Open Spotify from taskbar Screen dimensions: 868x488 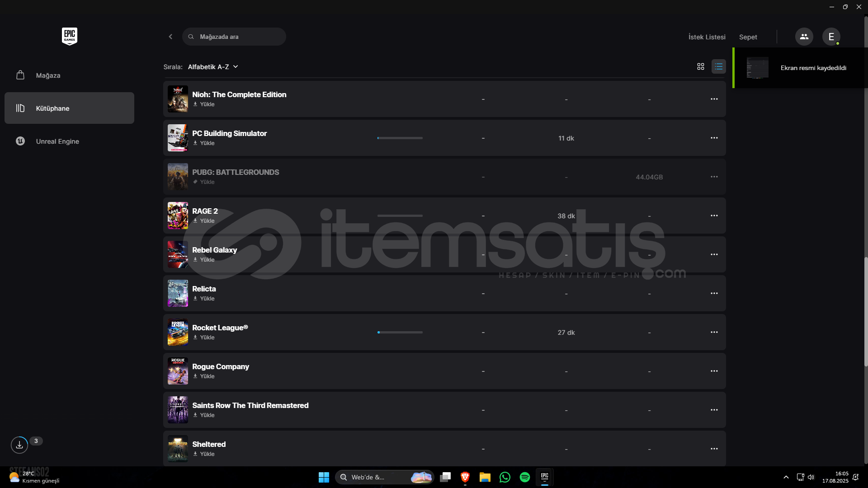click(x=525, y=477)
